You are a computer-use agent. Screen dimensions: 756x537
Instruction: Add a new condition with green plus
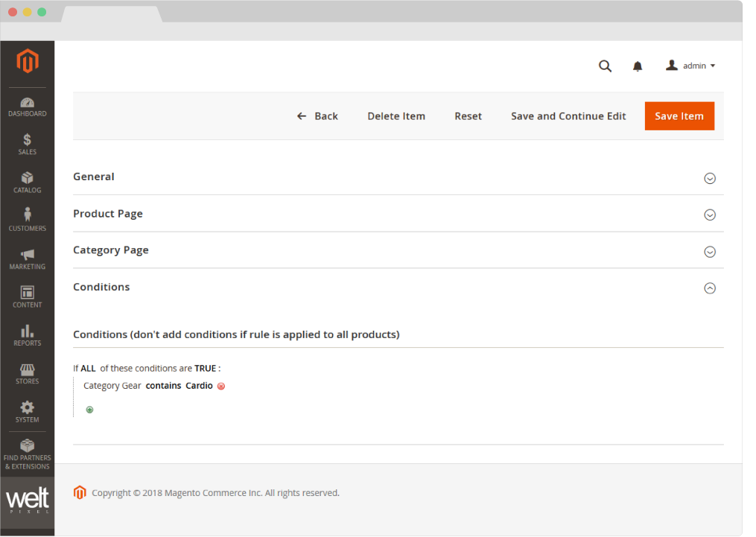click(89, 410)
